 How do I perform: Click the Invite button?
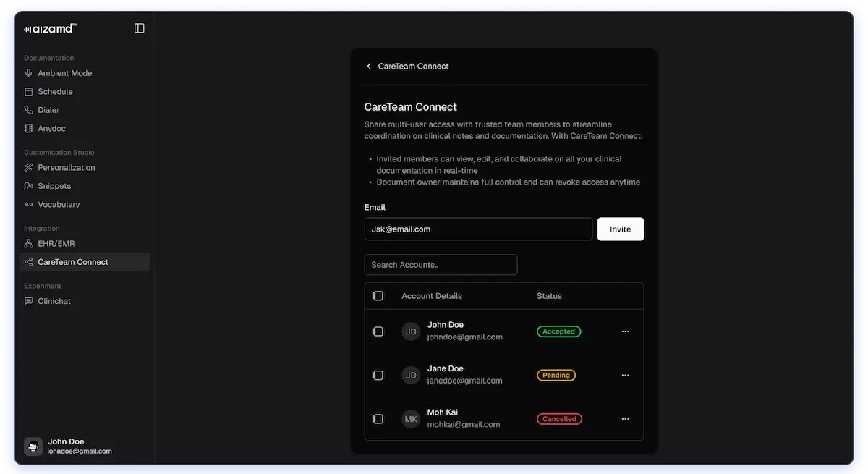tap(621, 229)
